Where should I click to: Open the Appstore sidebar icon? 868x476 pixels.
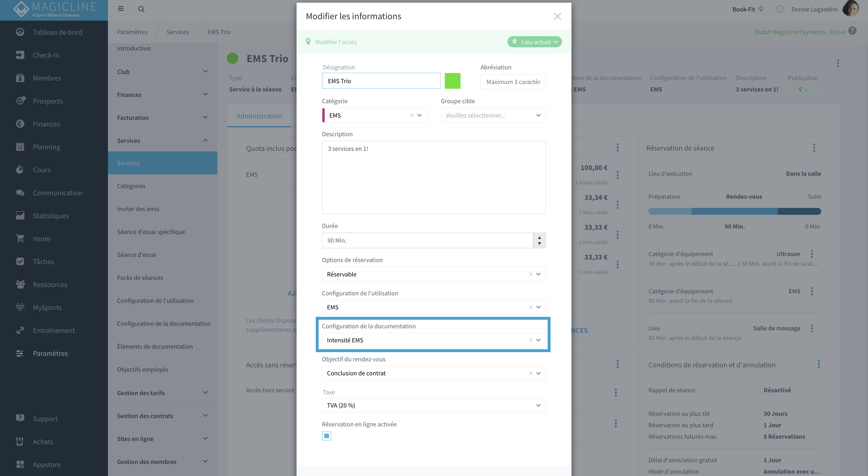[20, 464]
